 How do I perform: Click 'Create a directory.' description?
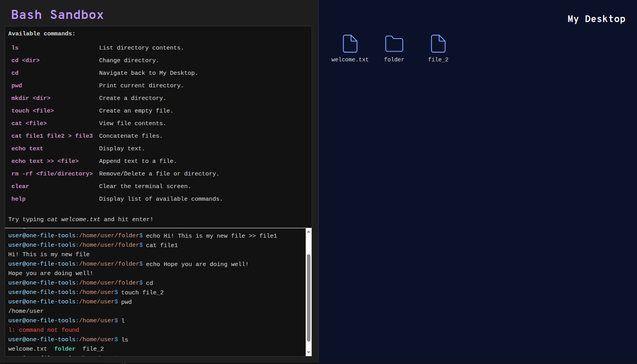tap(133, 98)
